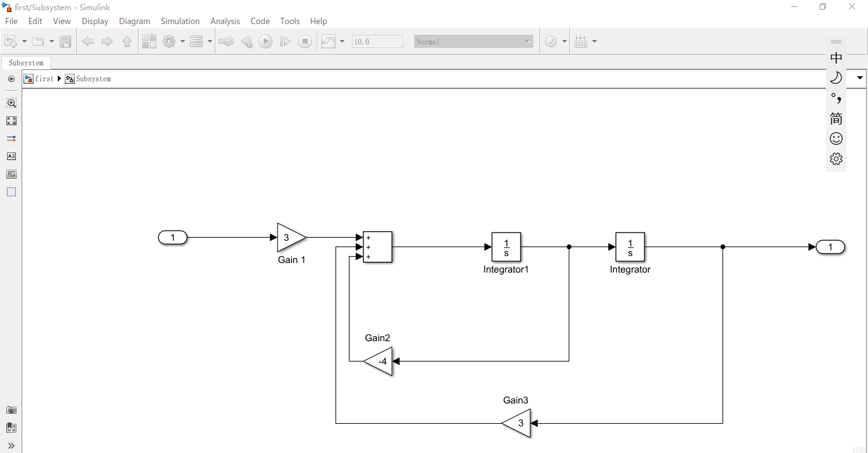Click the Model Configuration gear icon
868x453 pixels.
(x=169, y=41)
